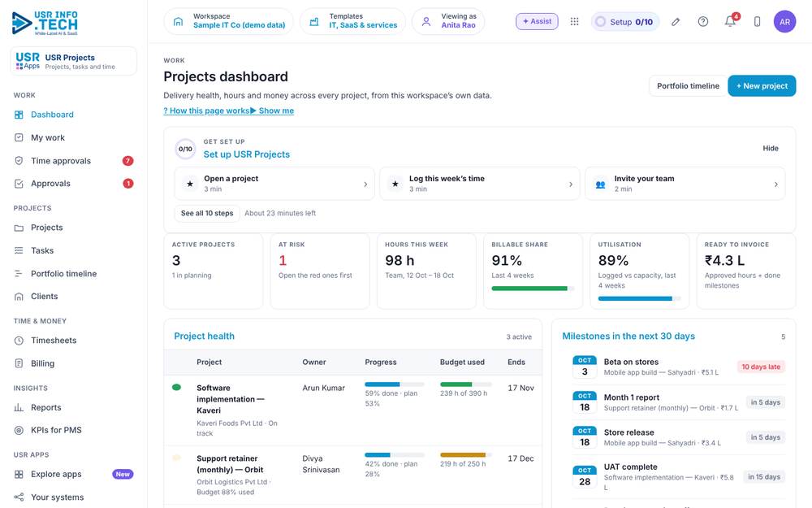Click the Your systems share icon
This screenshot has height=508, width=812.
click(x=19, y=497)
